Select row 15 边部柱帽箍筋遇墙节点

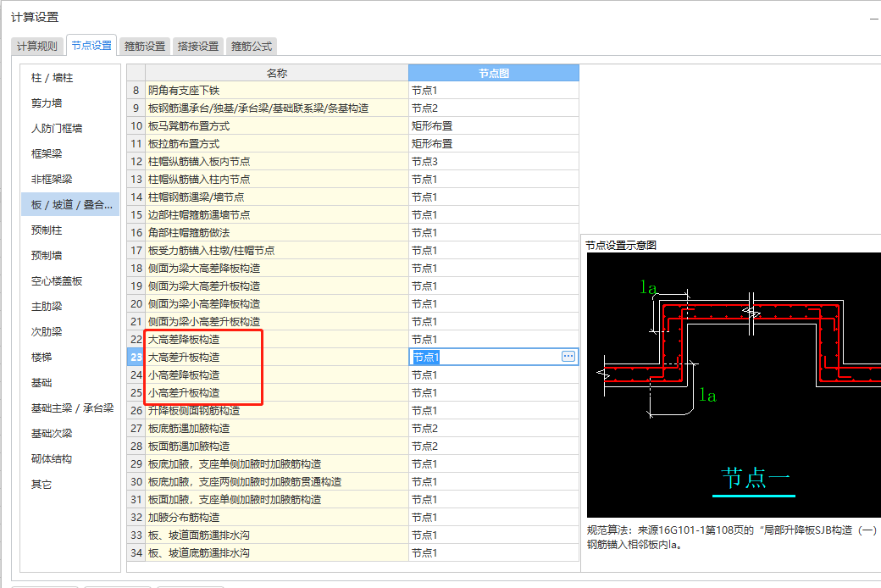(276, 215)
